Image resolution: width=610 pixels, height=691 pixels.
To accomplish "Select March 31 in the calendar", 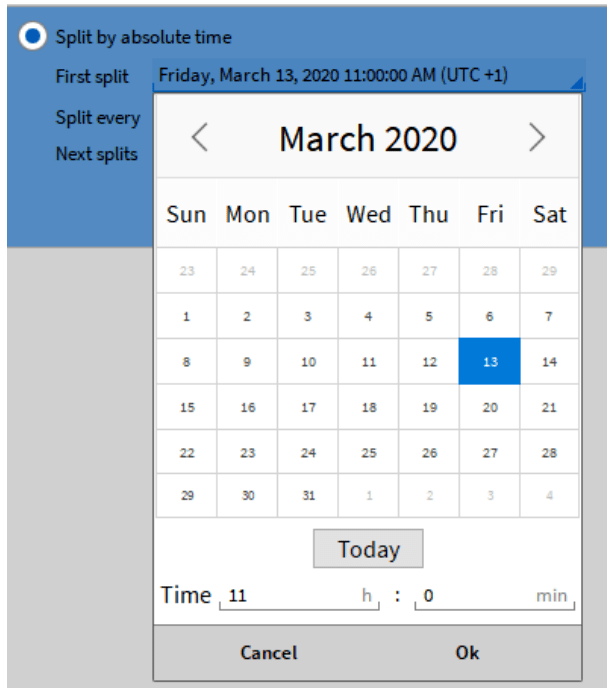I will [308, 497].
